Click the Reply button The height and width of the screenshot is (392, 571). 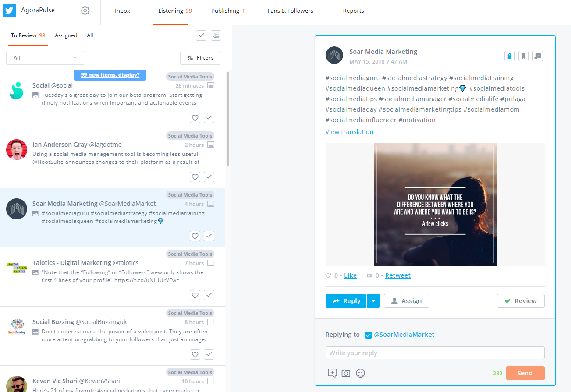[x=346, y=301]
